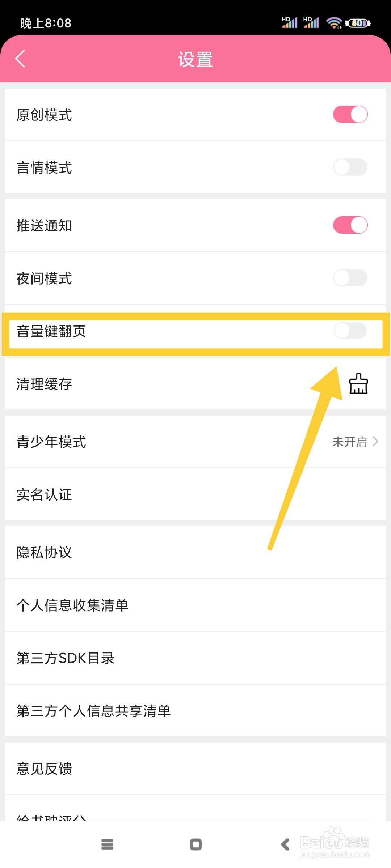Enable 夜间模式 switch
Screen dimensions: 391x868
[x=350, y=278]
